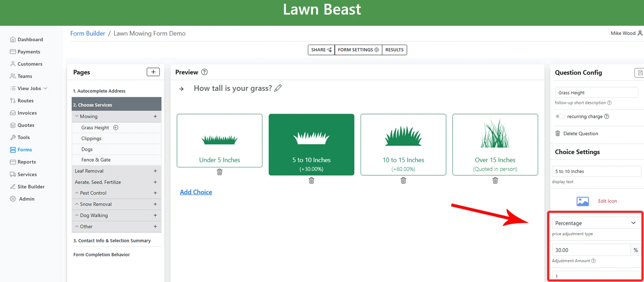Expand the Snow Removal section chevron
This screenshot has width=644, height=282.
77,204
